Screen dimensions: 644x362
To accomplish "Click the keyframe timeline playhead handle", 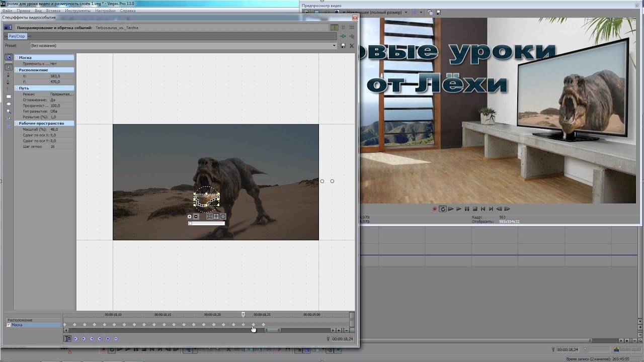I will tap(243, 314).
